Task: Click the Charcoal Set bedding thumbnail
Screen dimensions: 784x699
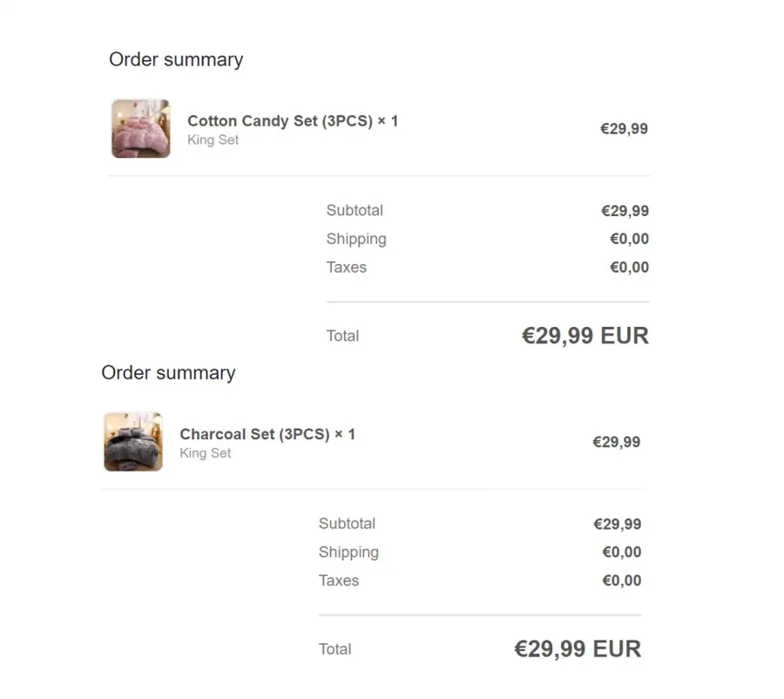Action: [x=133, y=442]
